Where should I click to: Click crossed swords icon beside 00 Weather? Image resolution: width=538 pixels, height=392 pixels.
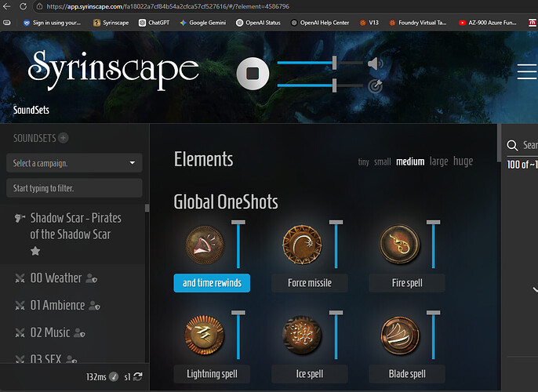pyautogui.click(x=20, y=278)
